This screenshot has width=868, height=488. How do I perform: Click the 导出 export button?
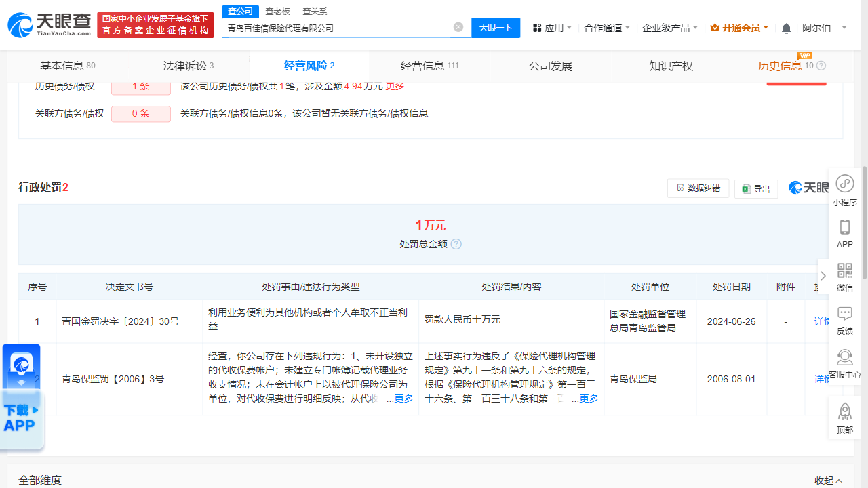tap(756, 188)
